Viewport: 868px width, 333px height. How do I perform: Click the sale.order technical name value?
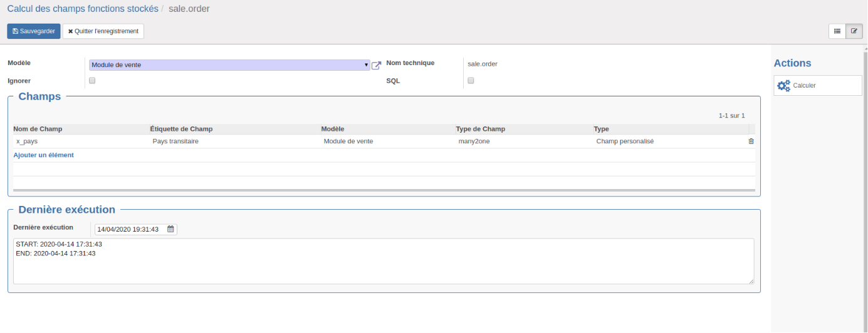[483, 64]
